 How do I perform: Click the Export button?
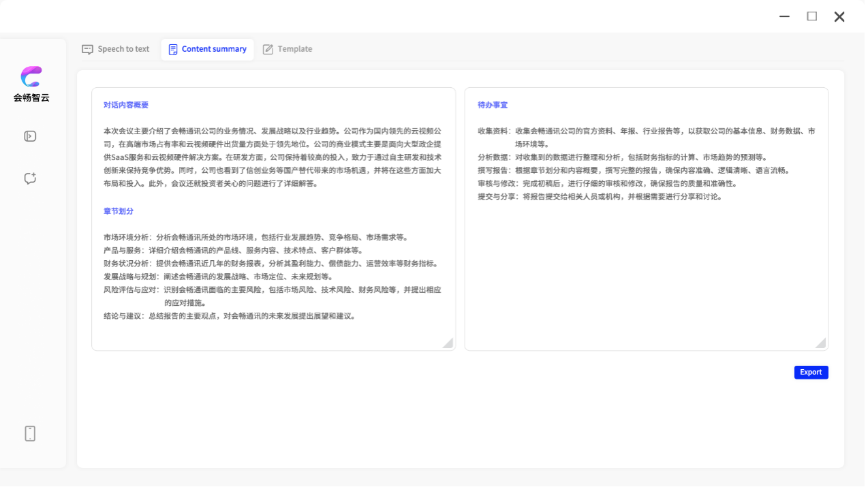(811, 373)
